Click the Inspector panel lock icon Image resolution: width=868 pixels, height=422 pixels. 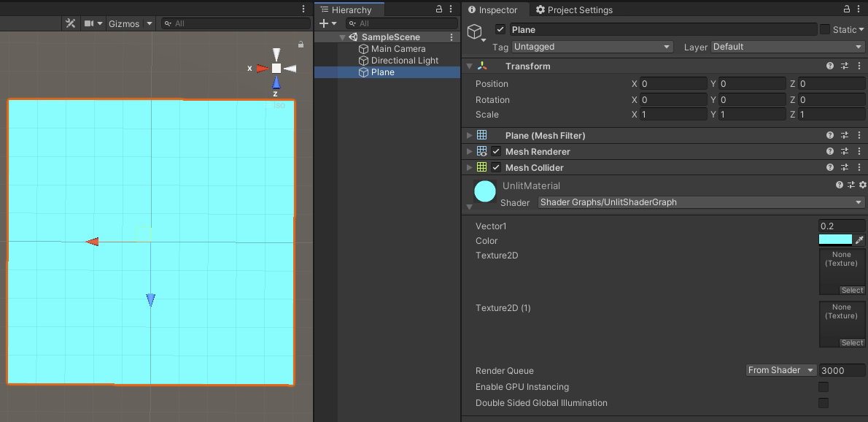[847, 9]
